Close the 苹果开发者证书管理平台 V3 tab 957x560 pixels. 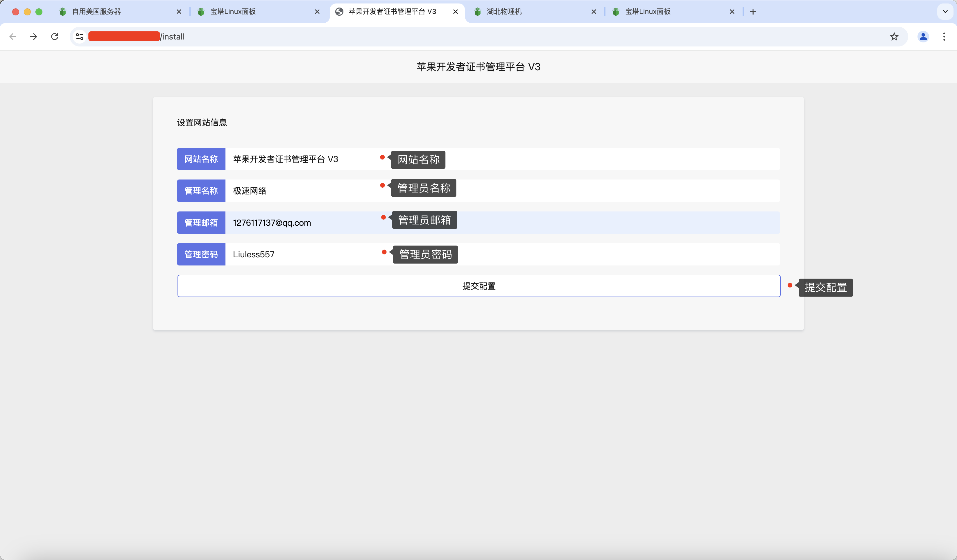tap(455, 12)
